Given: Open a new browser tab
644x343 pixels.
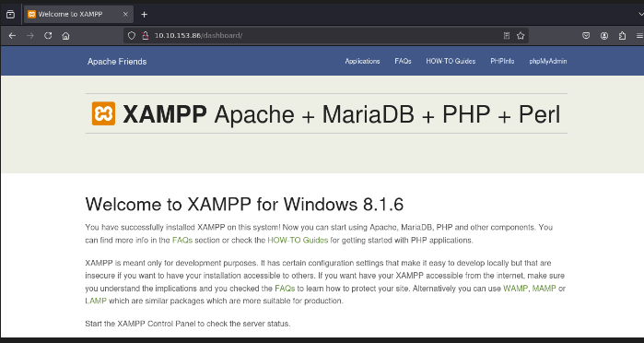Looking at the screenshot, I should [x=144, y=15].
